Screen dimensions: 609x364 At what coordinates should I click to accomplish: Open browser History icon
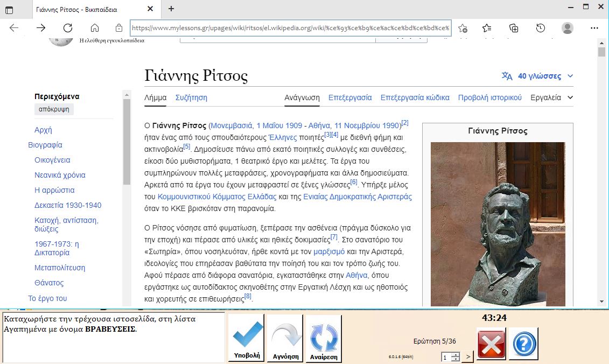[541, 28]
